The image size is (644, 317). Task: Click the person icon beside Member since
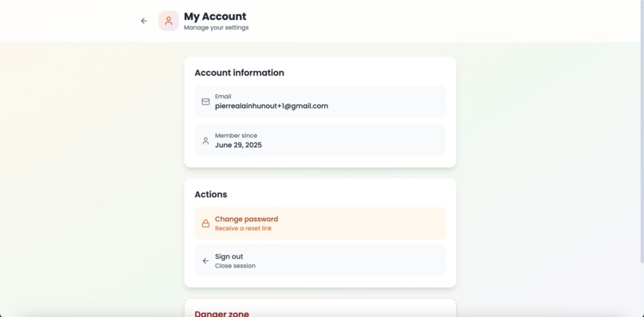click(x=206, y=141)
